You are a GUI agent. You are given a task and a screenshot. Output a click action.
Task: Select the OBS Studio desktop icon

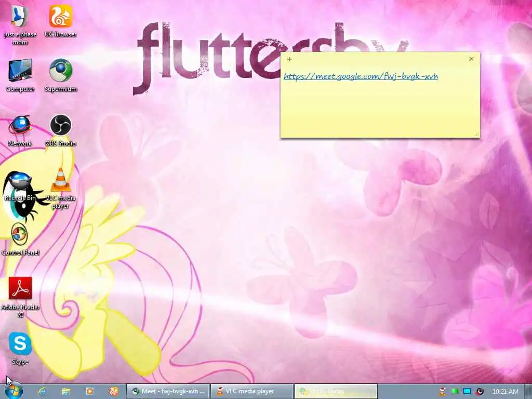click(60, 130)
